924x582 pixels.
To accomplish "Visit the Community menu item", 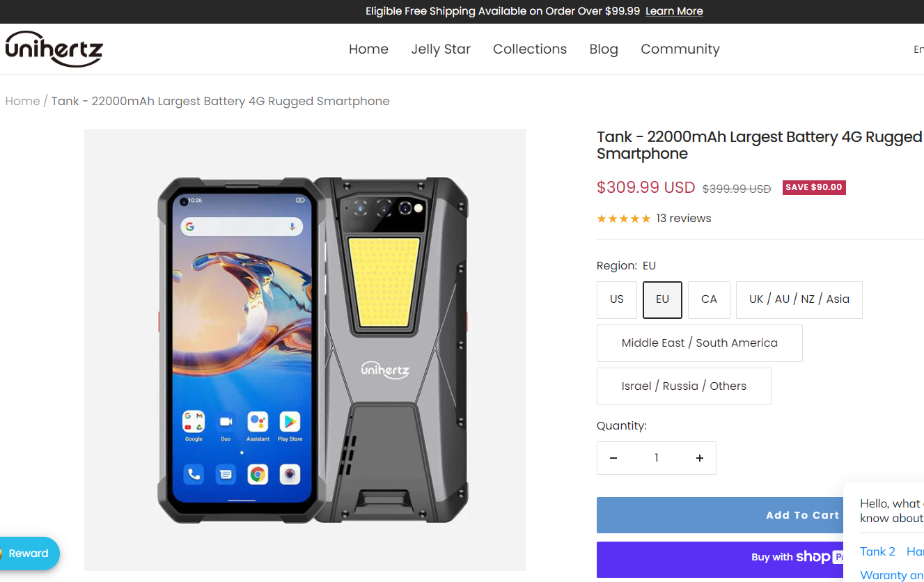I will point(680,49).
